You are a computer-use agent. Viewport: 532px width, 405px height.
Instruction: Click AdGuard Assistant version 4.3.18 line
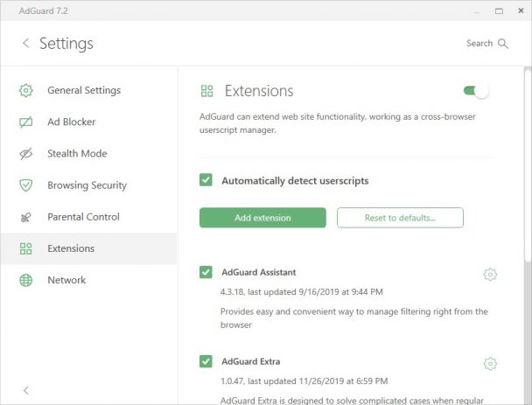pos(302,291)
